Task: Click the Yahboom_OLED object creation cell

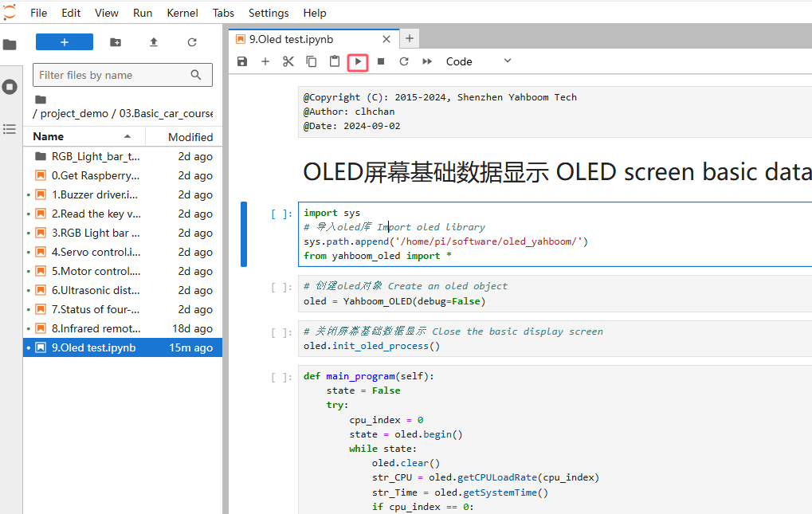Action: click(x=555, y=293)
